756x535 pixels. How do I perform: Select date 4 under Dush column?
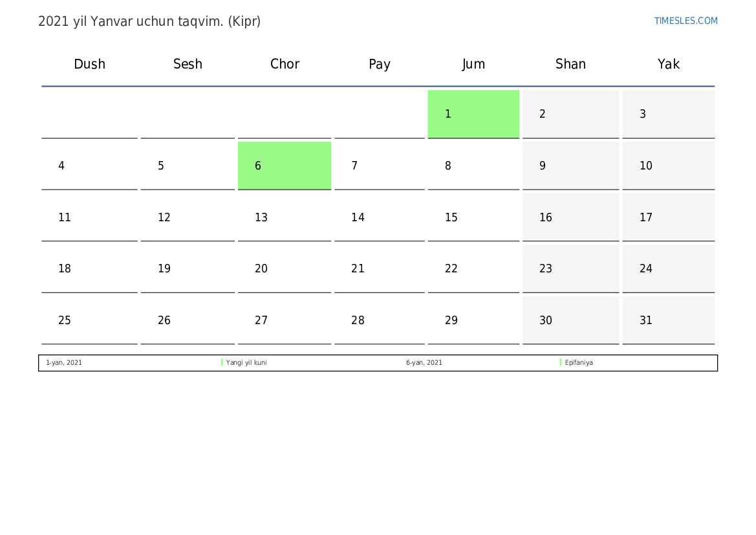pyautogui.click(x=89, y=166)
